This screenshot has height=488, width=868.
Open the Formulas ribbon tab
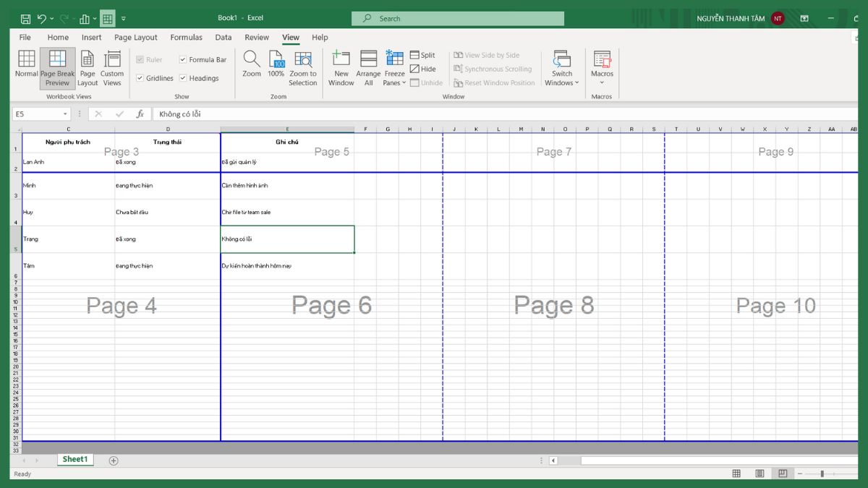click(x=186, y=38)
